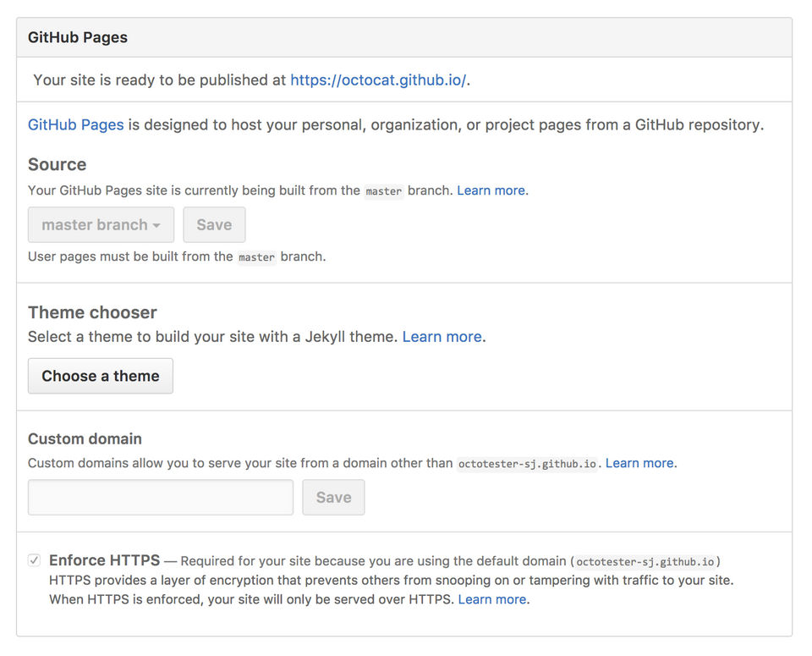Focus the Custom domain text field
This screenshot has height=656, width=812.
pos(161,498)
